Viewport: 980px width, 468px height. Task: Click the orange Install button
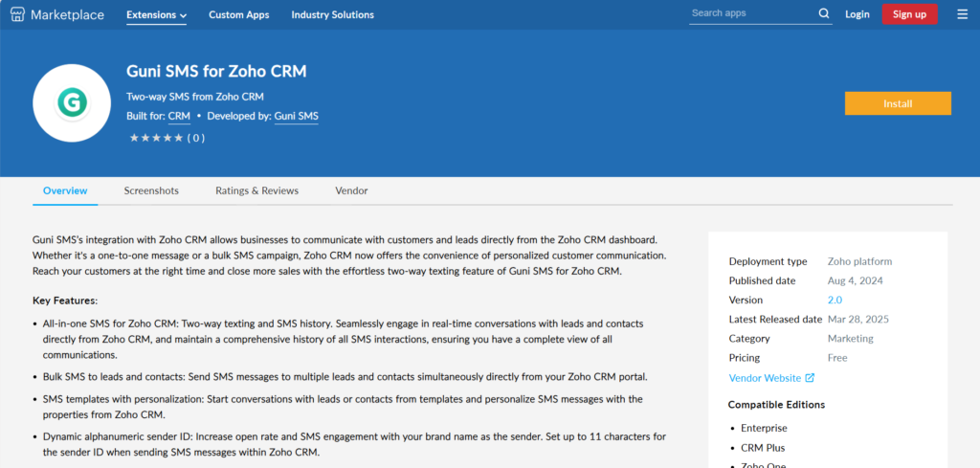click(x=898, y=103)
